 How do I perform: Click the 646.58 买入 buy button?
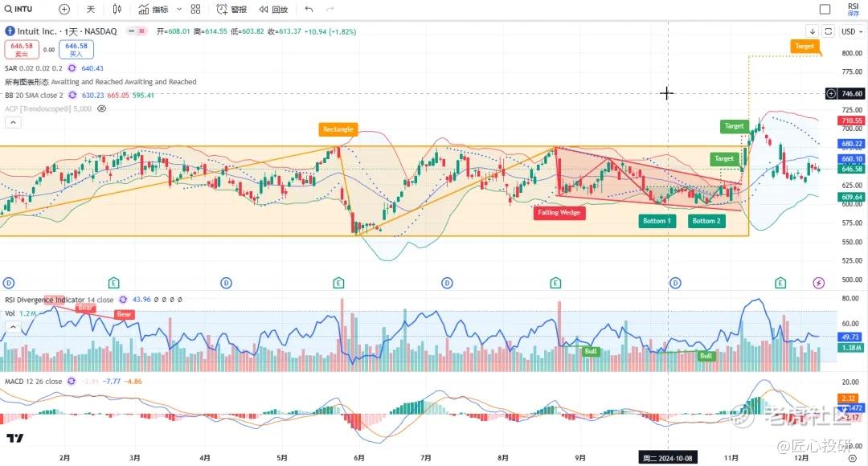tap(76, 49)
